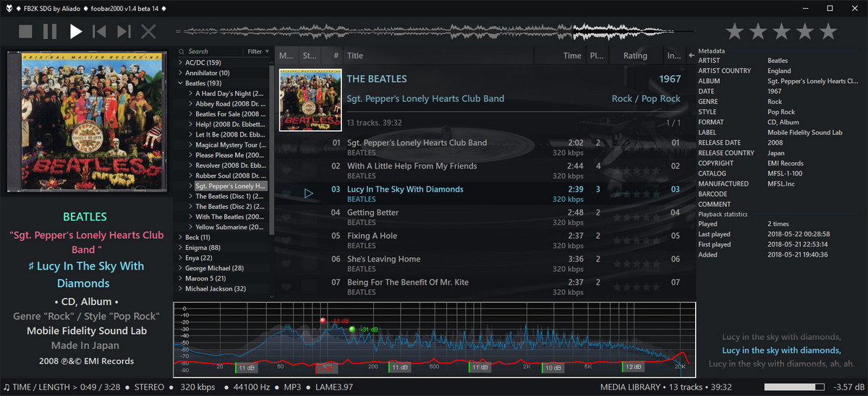The image size is (868, 396).
Task: Start playback with the Play triangle
Action: pos(76,31)
